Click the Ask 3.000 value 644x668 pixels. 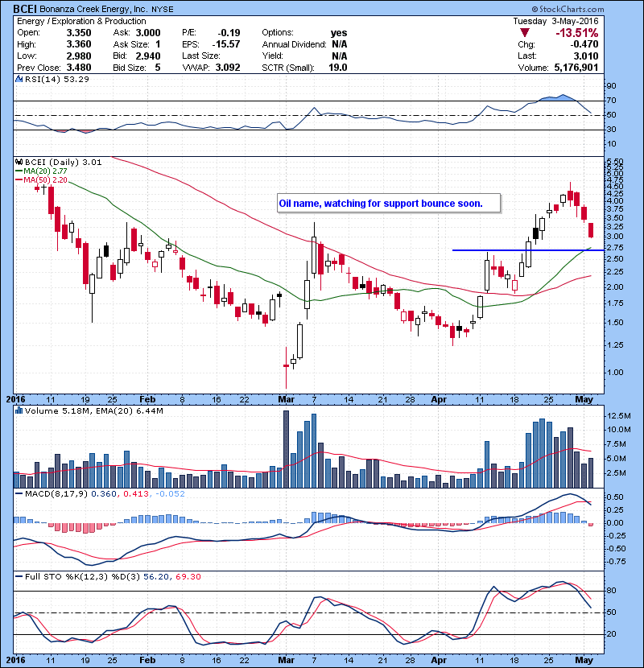click(148, 33)
